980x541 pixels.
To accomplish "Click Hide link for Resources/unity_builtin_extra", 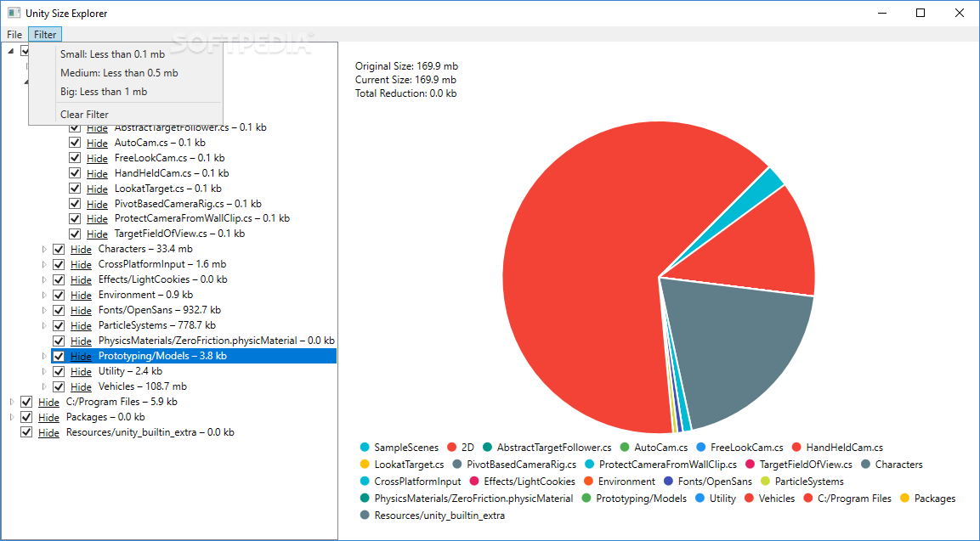I will click(48, 432).
